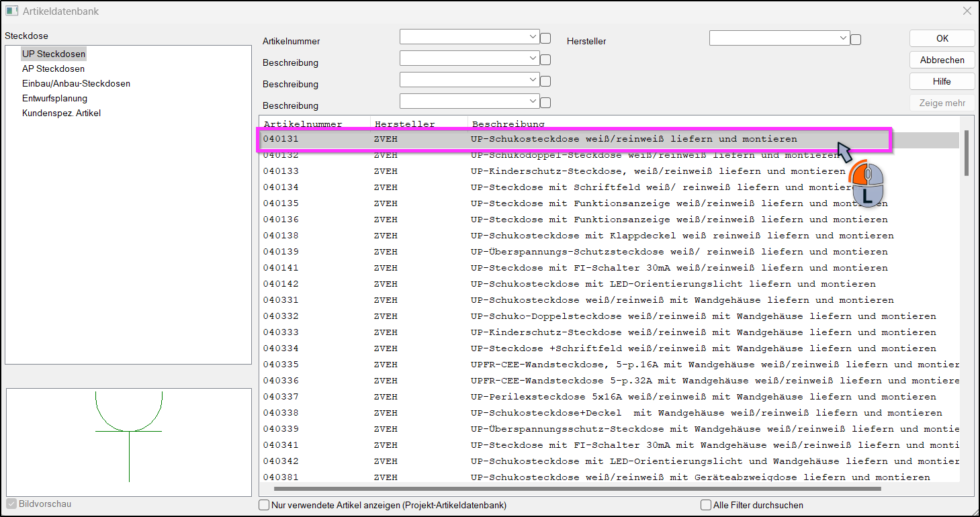This screenshot has width=980, height=517.
Task: Confirm with the OK button
Action: [x=942, y=38]
